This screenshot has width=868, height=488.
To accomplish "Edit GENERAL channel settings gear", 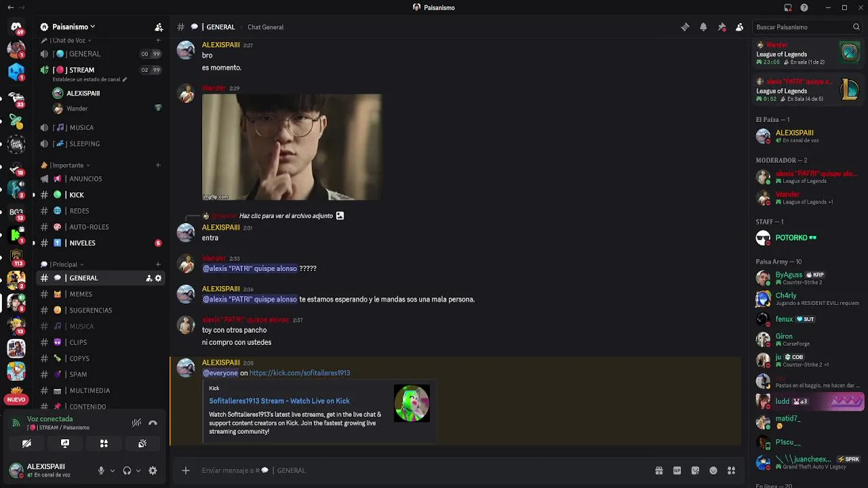I will pos(158,278).
